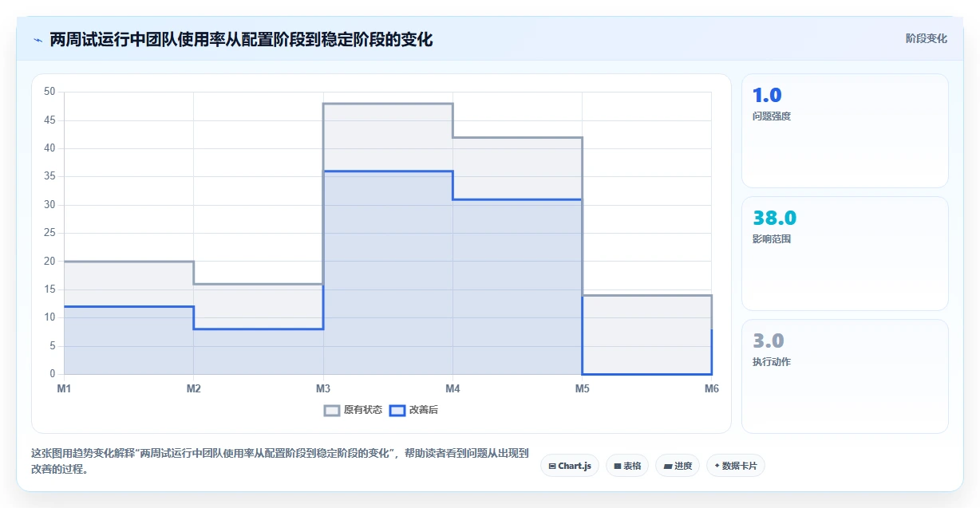The width and height of the screenshot is (980, 508).
Task: Click the 25 y-axis tick label
Action: pos(49,233)
